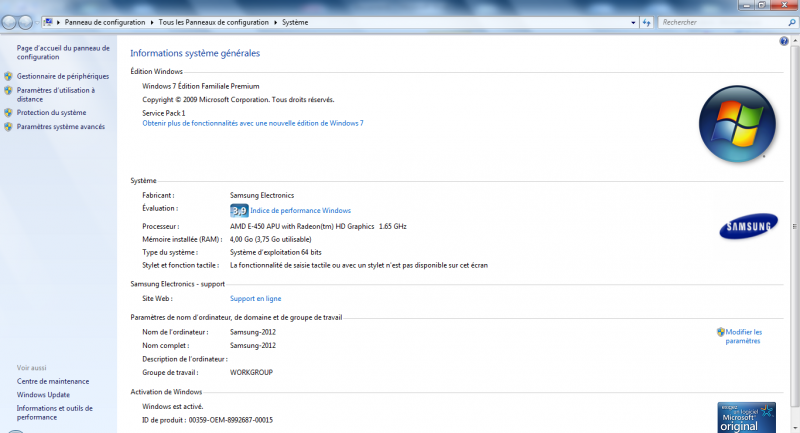Open Centre de maintenance
800x433 pixels.
coord(53,381)
